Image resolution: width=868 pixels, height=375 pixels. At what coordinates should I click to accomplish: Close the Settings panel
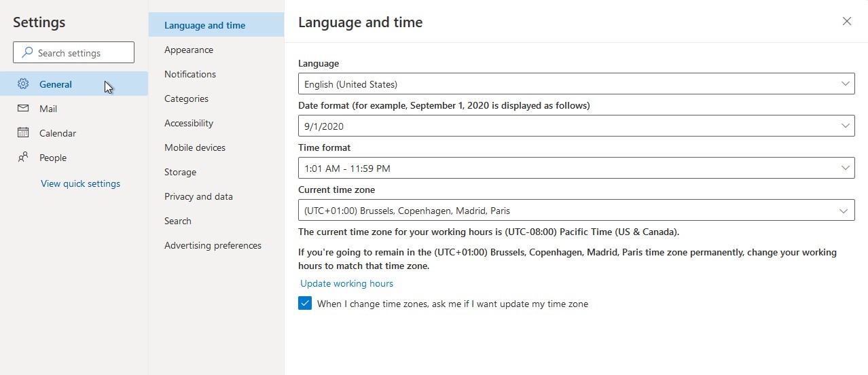(847, 21)
